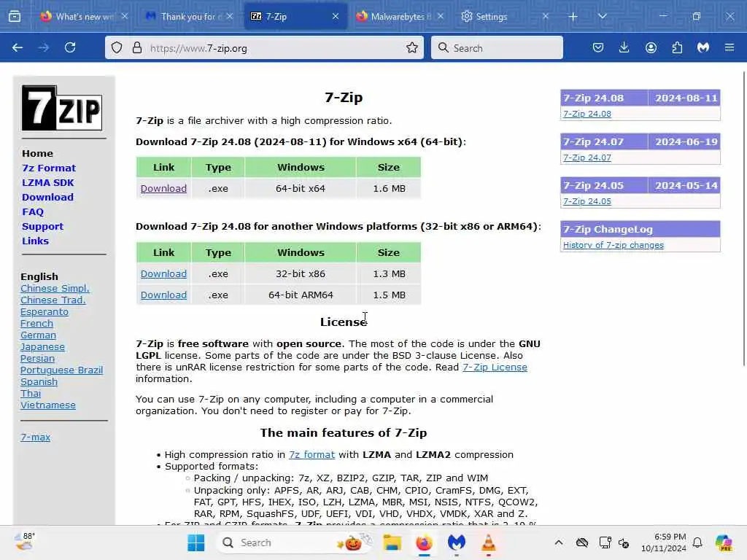Image resolution: width=747 pixels, height=560 pixels.
Task: Switch to Thank you for downloading tab
Action: click(190, 17)
